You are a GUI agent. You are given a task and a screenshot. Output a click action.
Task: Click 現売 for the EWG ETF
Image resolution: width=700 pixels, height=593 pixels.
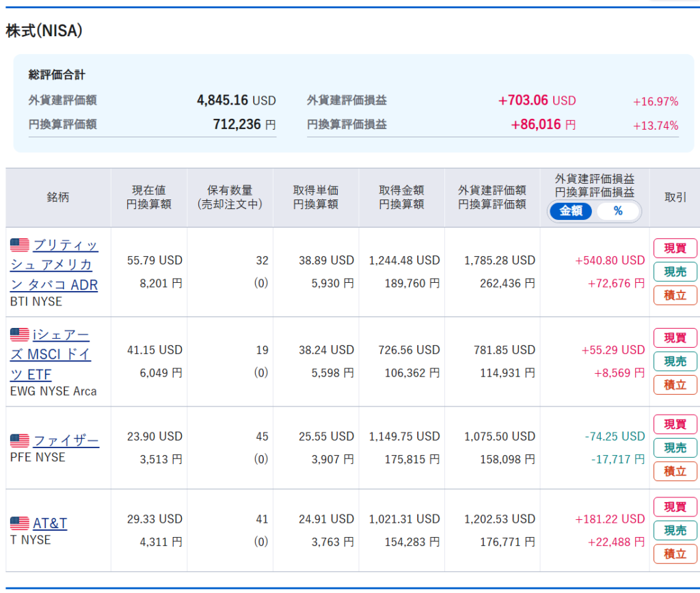[675, 361]
